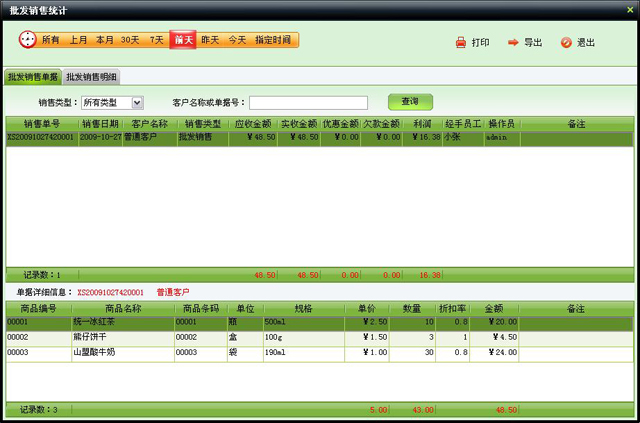Open the 指定时间 custom time option
The image size is (640, 423).
pyautogui.click(x=273, y=40)
